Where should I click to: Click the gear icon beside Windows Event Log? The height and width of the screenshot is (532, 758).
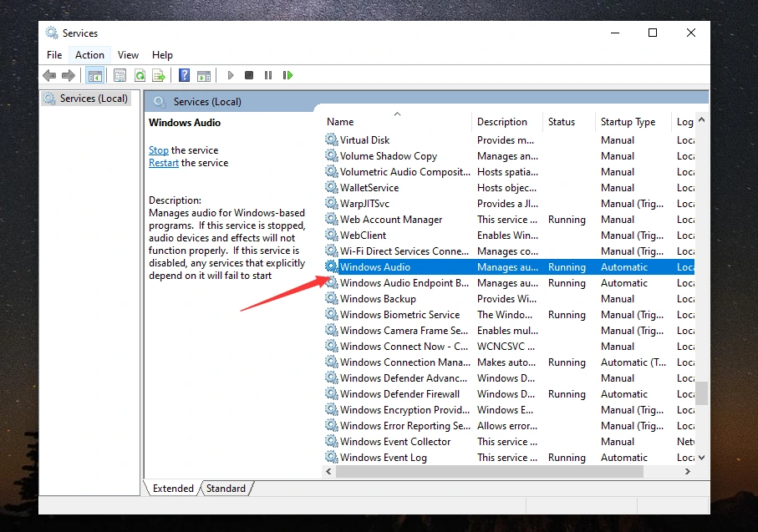331,457
